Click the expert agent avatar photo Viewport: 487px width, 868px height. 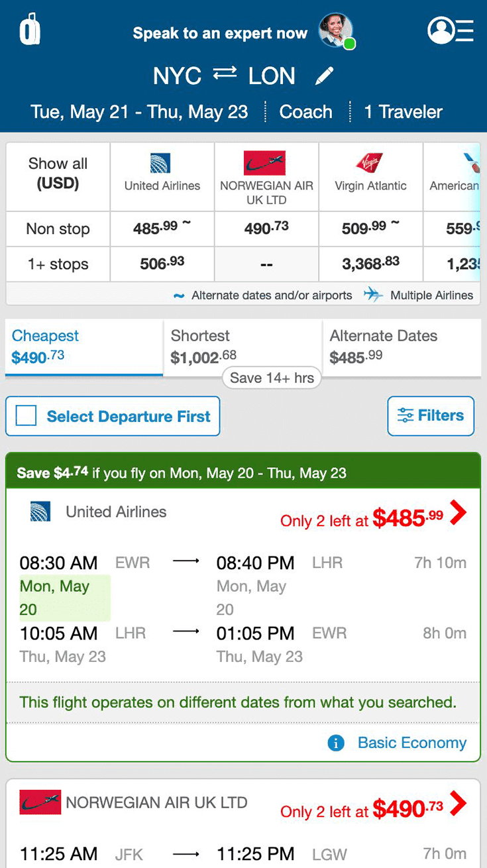[336, 31]
